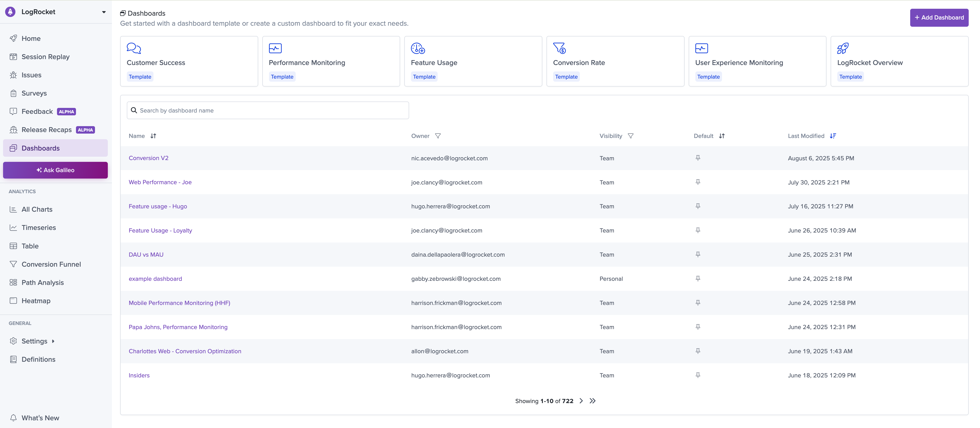Select the Customer Success template card
The image size is (980, 428).
pyautogui.click(x=189, y=61)
